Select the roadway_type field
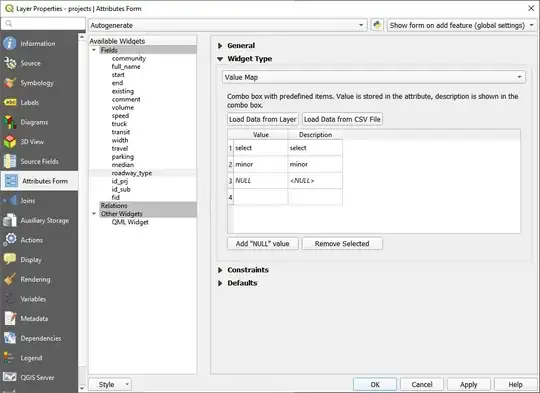 point(132,173)
